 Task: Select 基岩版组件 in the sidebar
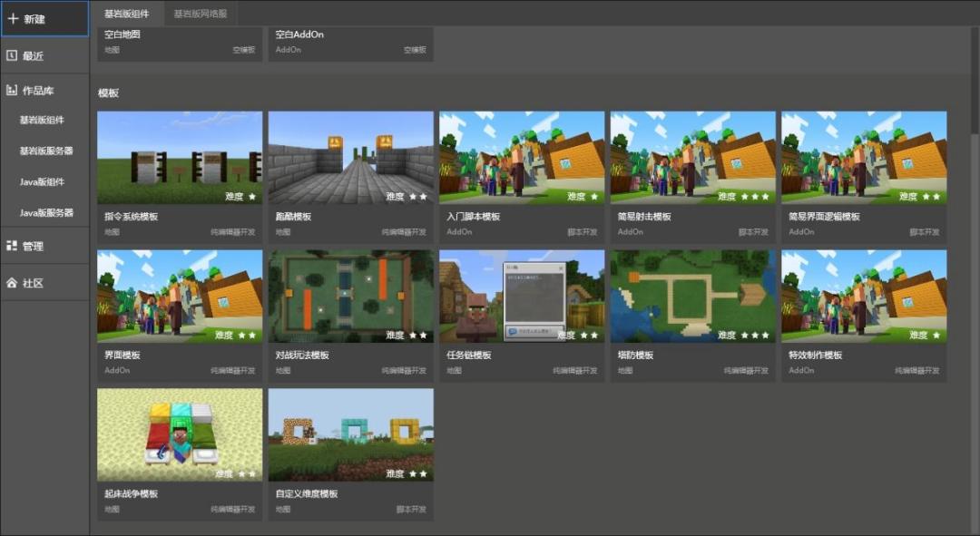[x=42, y=120]
